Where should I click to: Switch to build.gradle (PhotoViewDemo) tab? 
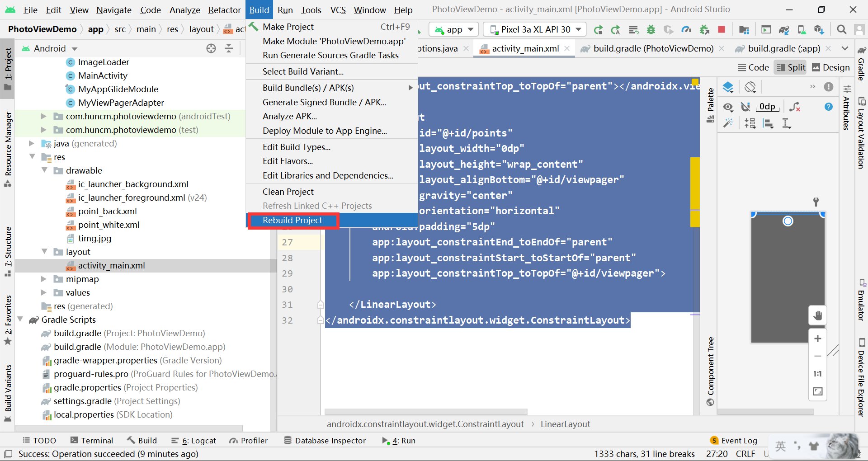coord(653,48)
